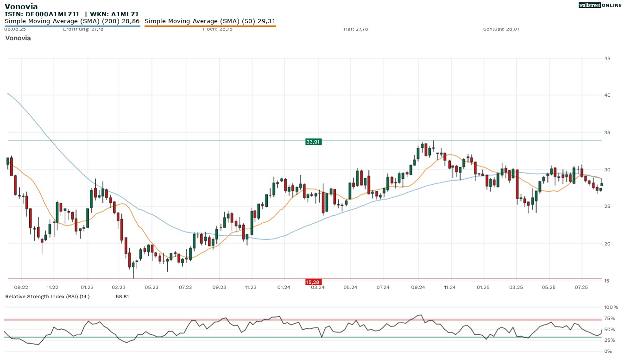Click the 20 price axis label
The height and width of the screenshot is (364, 625).
(607, 244)
